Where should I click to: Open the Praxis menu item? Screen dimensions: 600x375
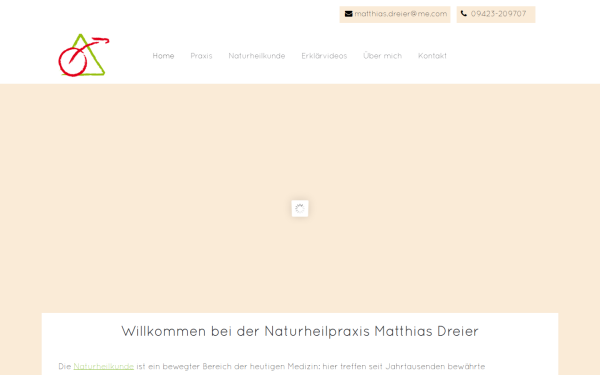tap(201, 56)
